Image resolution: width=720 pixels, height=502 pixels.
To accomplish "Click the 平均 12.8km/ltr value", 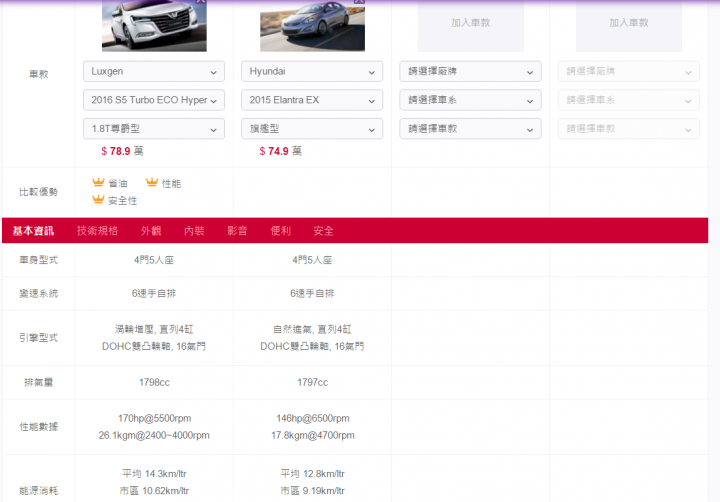I will coord(313,474).
